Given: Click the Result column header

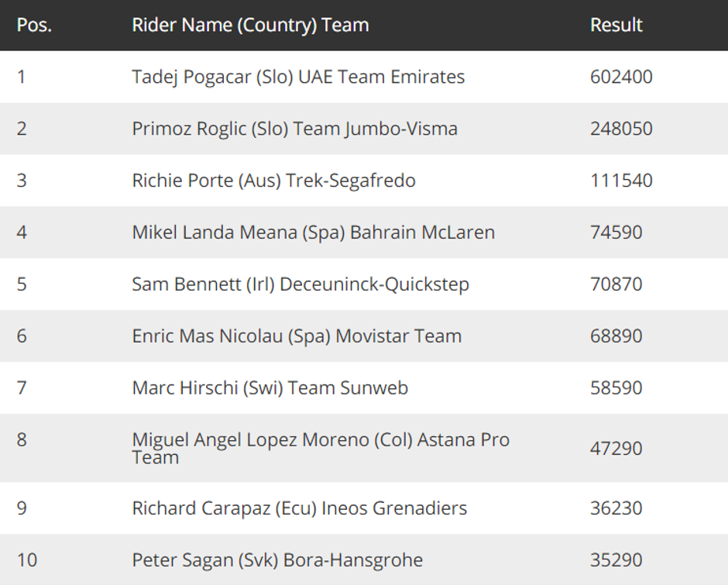Looking at the screenshot, I should (x=616, y=25).
